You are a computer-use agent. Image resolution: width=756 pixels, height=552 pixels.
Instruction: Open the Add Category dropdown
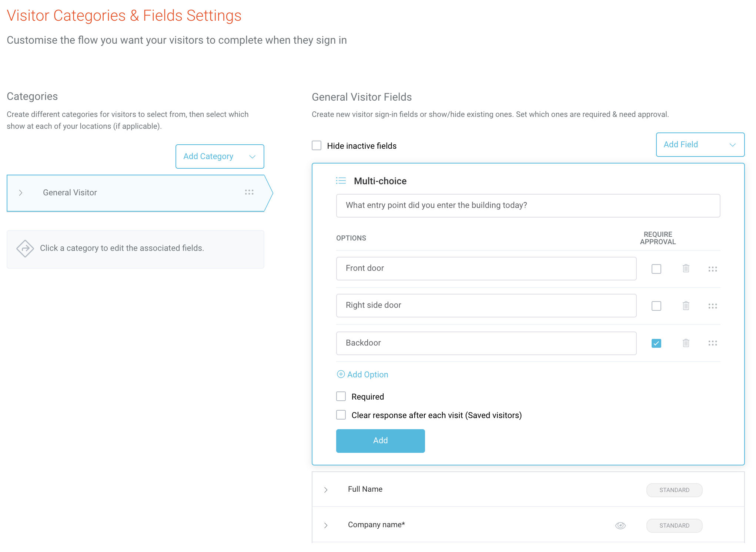click(x=220, y=156)
